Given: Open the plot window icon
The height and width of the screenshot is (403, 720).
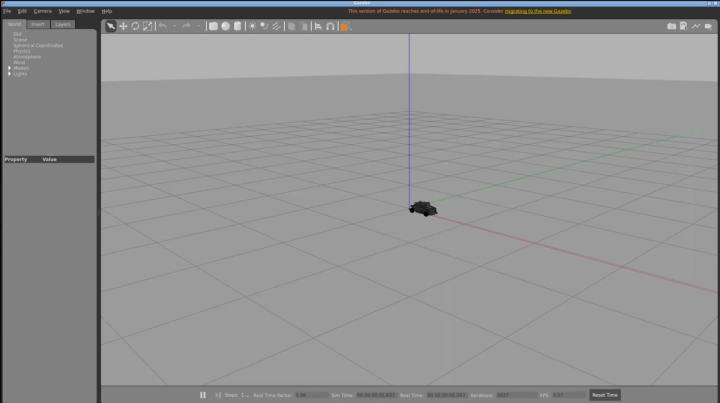Looking at the screenshot, I should [696, 26].
